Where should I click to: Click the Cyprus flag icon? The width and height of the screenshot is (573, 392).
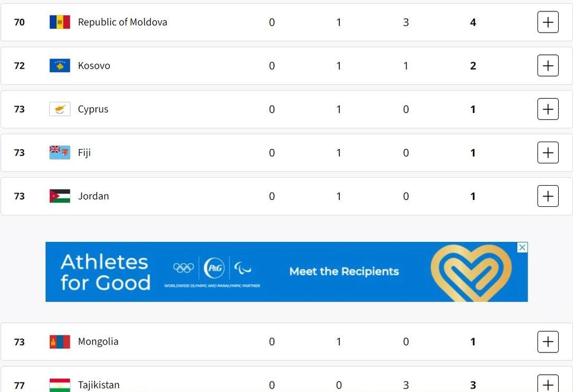[x=59, y=109]
